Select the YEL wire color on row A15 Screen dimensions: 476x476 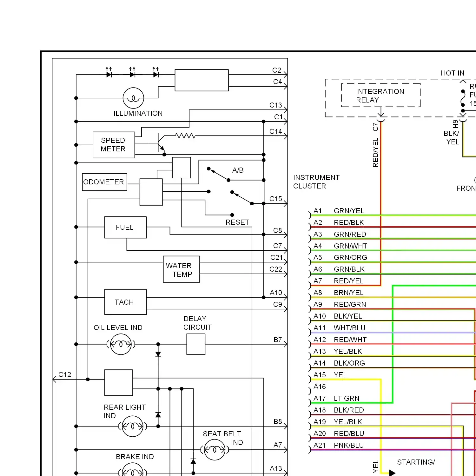(340, 375)
